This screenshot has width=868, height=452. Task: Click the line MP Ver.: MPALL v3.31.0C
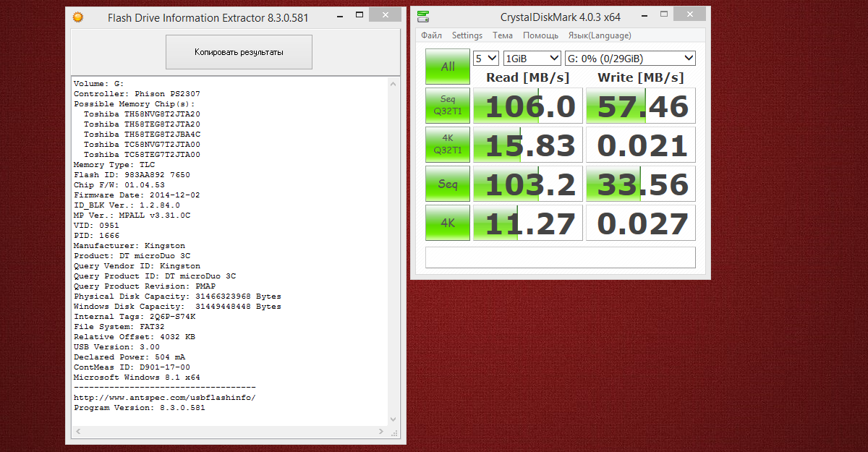[132, 216]
